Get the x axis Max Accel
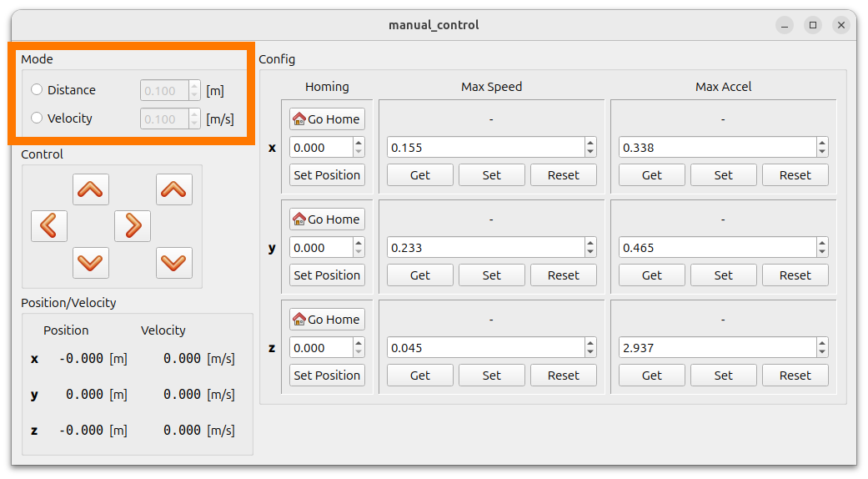Viewport: 868px width, 479px height. pos(652,175)
